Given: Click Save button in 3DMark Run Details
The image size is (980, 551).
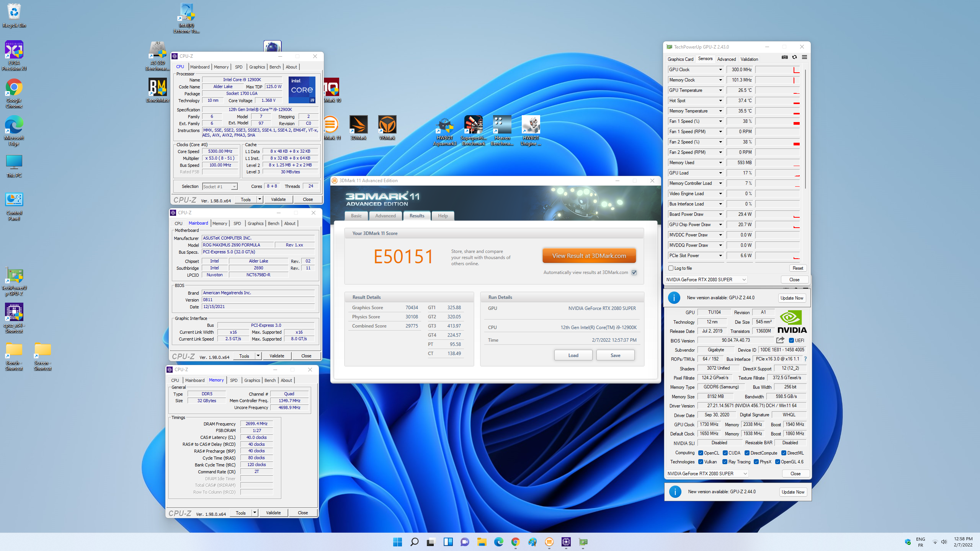Looking at the screenshot, I should [615, 355].
